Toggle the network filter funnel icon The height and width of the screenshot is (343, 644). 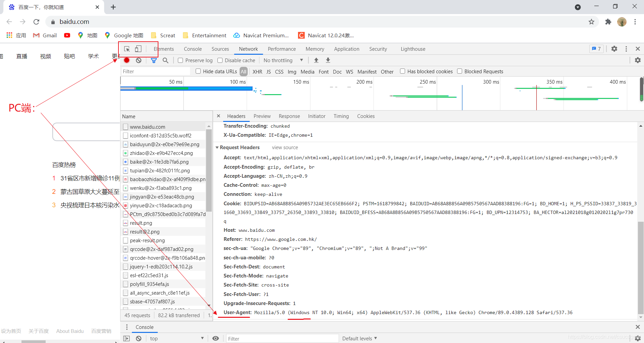pyautogui.click(x=154, y=60)
